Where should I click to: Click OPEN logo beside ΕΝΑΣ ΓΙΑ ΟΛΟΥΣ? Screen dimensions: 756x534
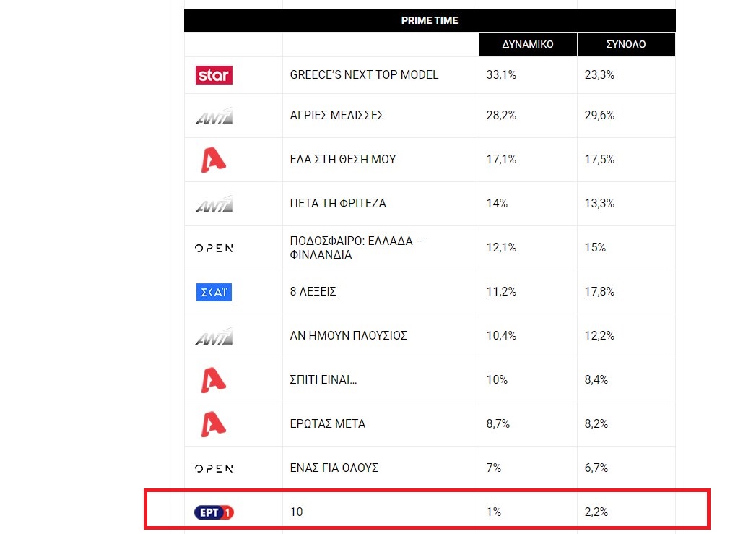[x=214, y=468]
